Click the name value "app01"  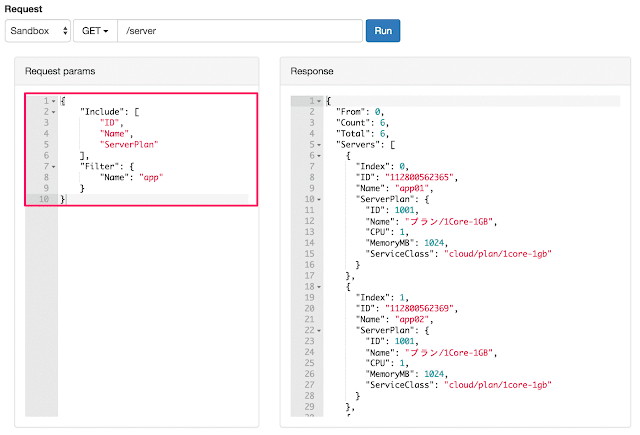(x=412, y=188)
